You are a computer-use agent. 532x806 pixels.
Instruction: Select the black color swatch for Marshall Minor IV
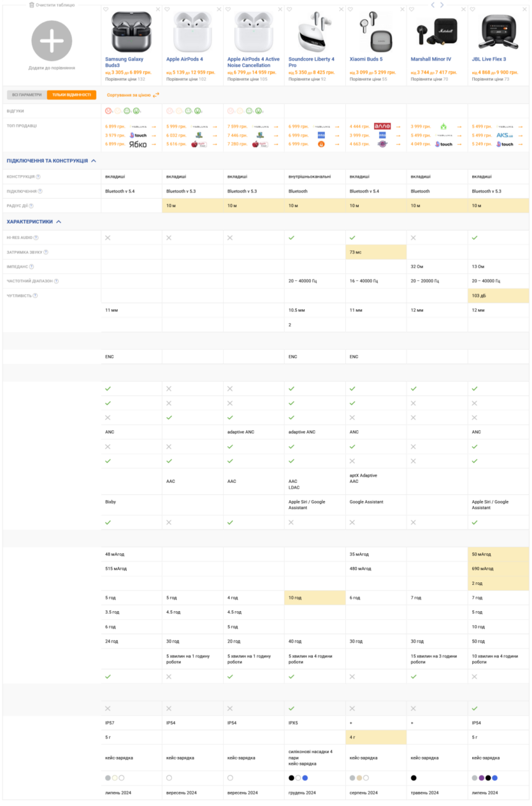click(x=413, y=778)
